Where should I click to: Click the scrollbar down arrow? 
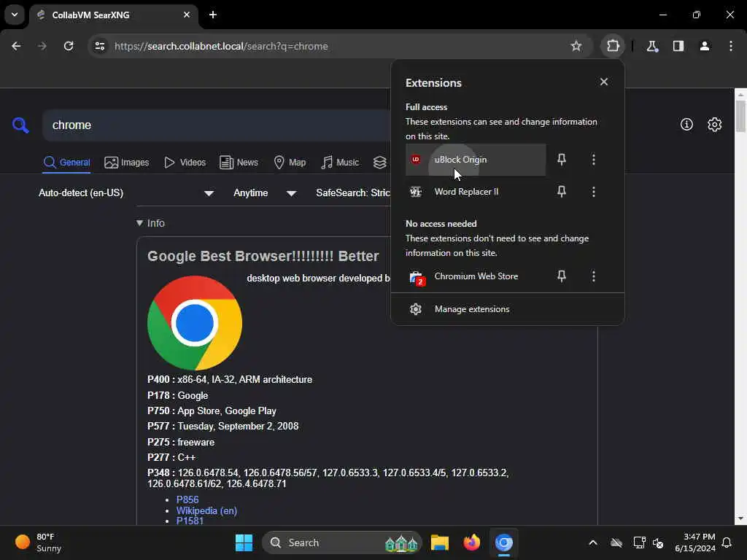pyautogui.click(x=740, y=518)
